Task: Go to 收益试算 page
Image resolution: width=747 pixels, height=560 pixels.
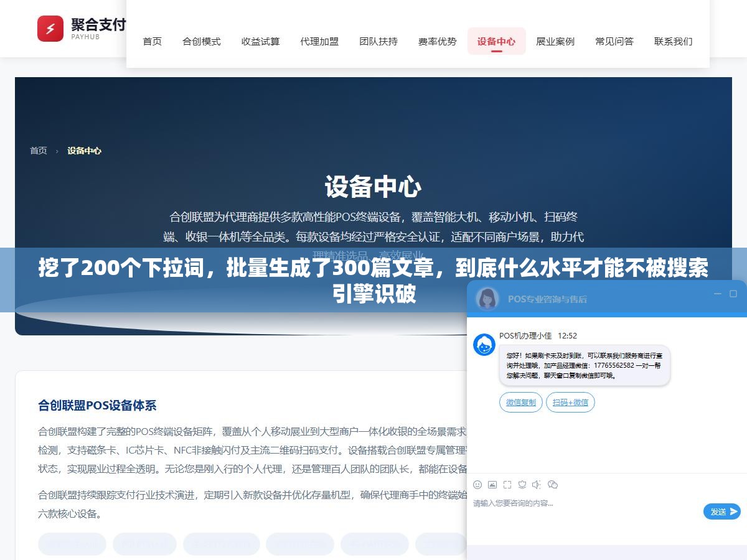Action: point(261,42)
